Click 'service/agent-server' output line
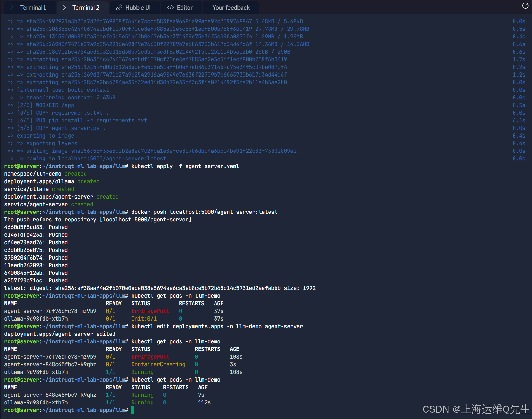The image size is (532, 419). coord(49,204)
